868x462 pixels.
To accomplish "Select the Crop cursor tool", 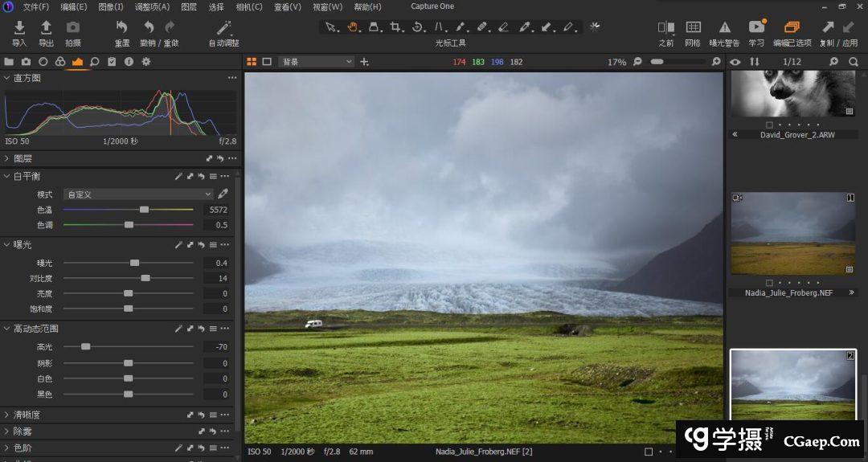I will 395,27.
